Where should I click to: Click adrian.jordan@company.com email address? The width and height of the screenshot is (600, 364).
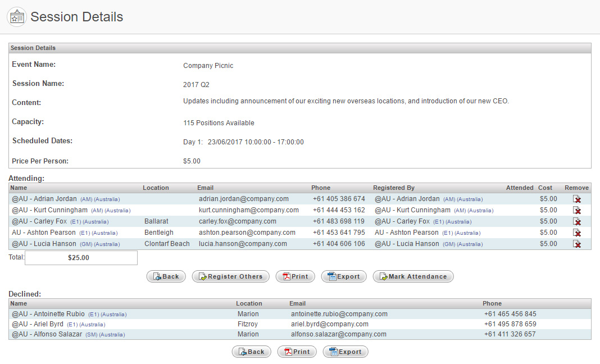click(244, 199)
